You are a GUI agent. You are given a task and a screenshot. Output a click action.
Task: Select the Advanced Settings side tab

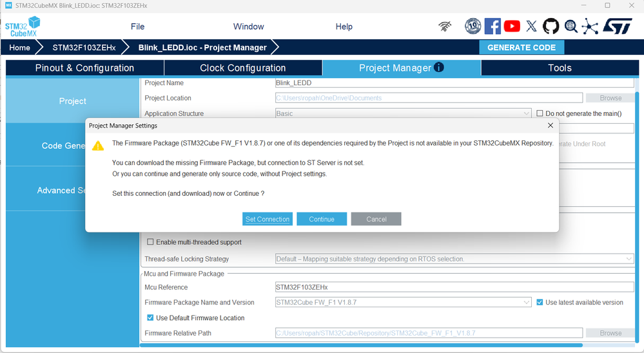tap(46, 190)
